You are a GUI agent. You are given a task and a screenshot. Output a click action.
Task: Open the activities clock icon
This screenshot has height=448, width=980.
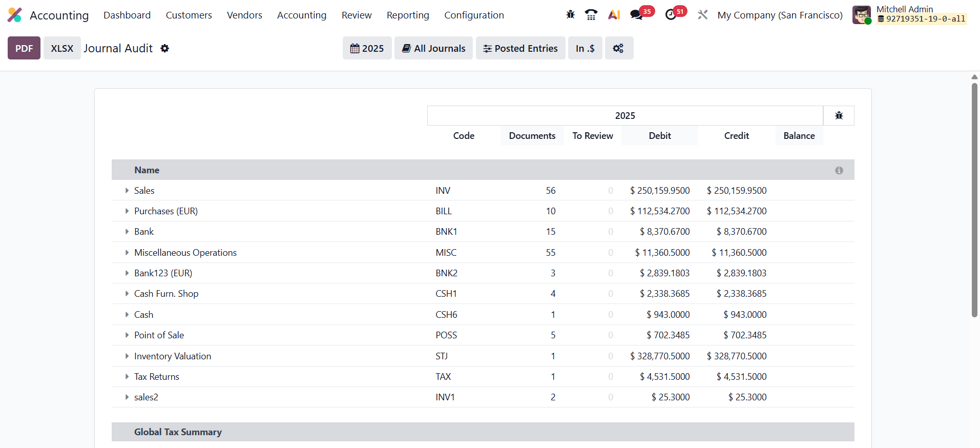[x=671, y=15]
